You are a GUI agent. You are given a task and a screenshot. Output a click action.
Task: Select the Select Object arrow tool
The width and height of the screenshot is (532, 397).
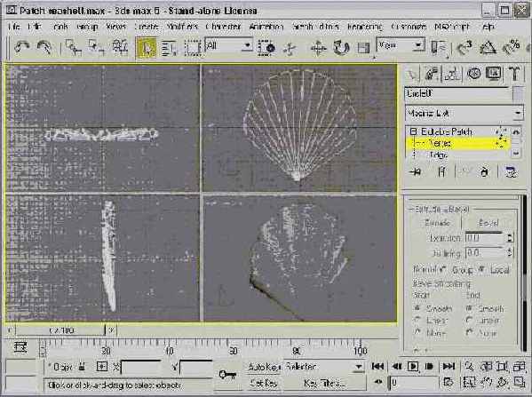pos(147,48)
